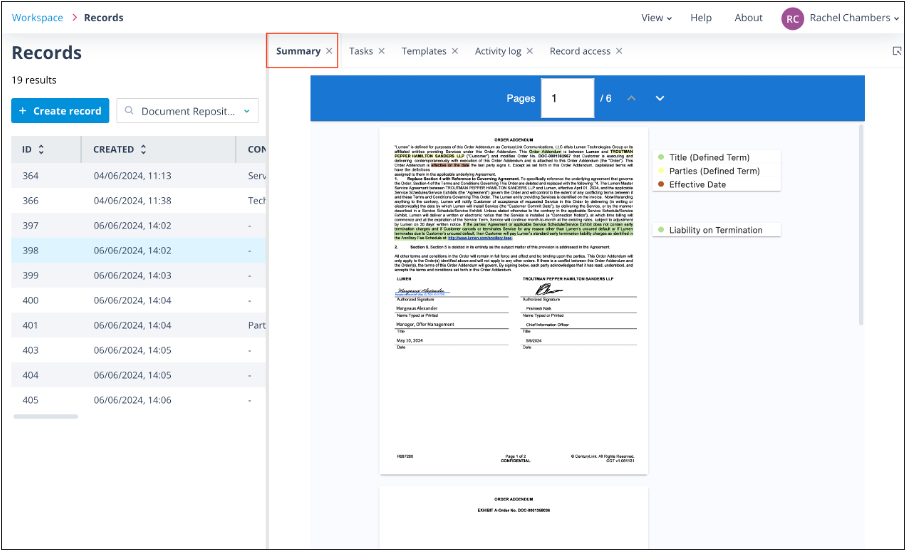Image resolution: width=906 pixels, height=550 pixels.
Task: Sort by CREATED column arrows
Action: (x=143, y=149)
